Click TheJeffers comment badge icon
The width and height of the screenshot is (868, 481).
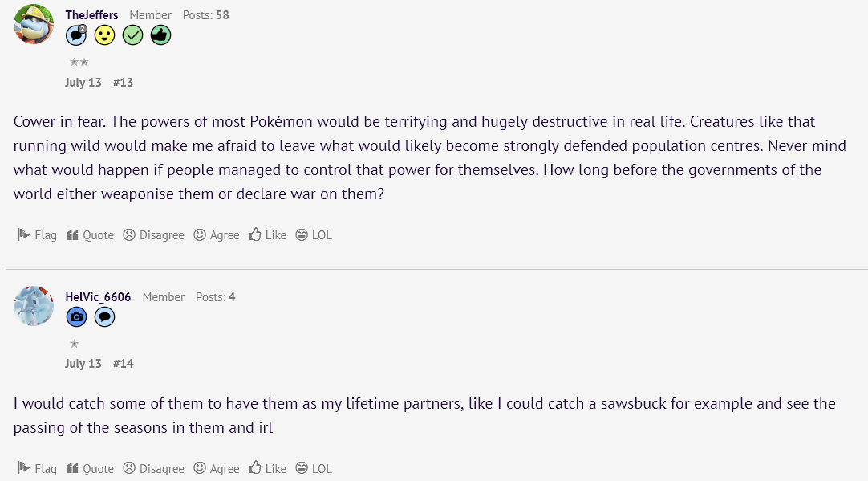pyautogui.click(x=76, y=35)
